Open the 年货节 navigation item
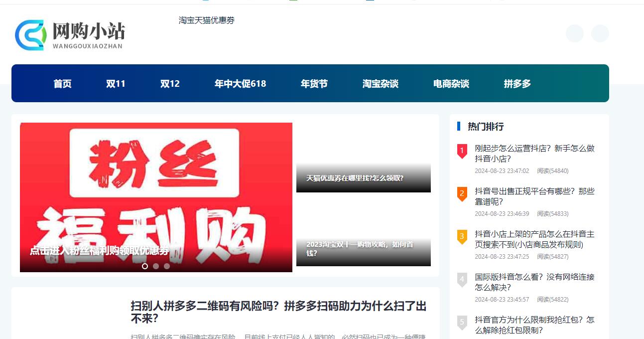Viewport: 644px width, 339px height. (x=314, y=84)
